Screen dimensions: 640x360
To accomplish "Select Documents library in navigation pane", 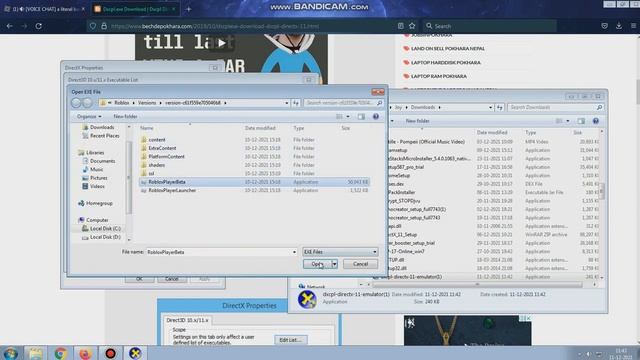I will pyautogui.click(x=102, y=161).
